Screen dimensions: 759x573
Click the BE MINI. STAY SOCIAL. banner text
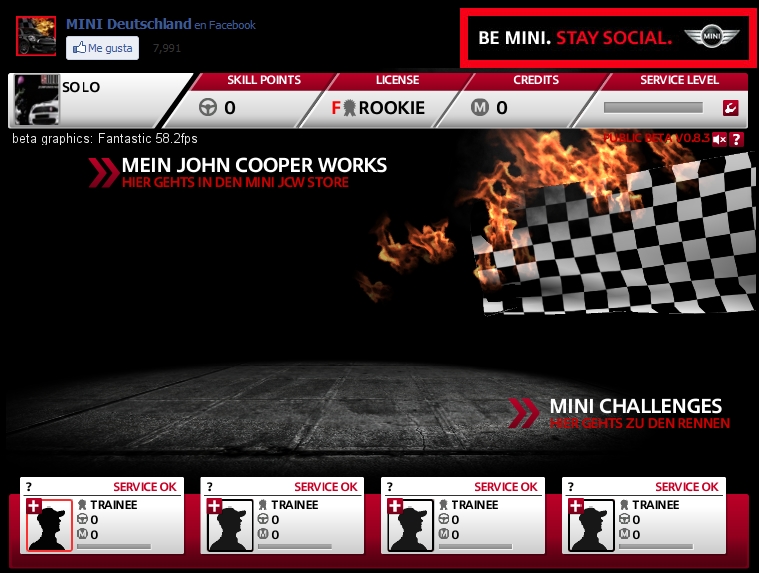[x=575, y=38]
